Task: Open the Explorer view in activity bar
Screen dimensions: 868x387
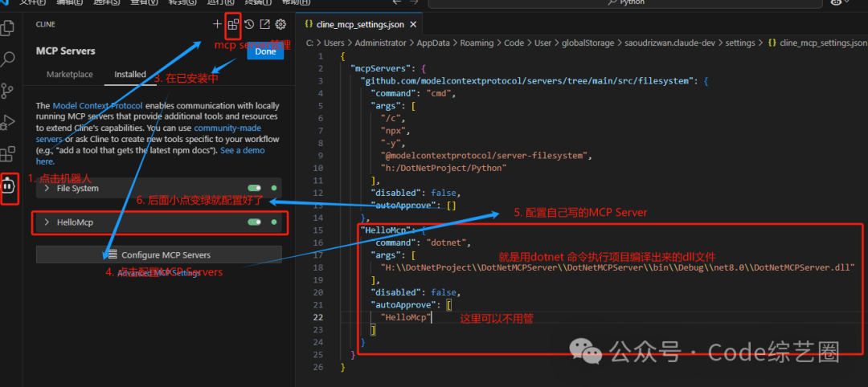Action: coord(8,27)
